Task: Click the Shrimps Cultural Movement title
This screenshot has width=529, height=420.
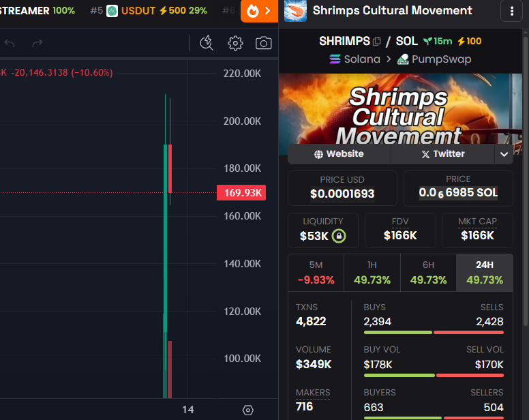Action: tap(392, 10)
